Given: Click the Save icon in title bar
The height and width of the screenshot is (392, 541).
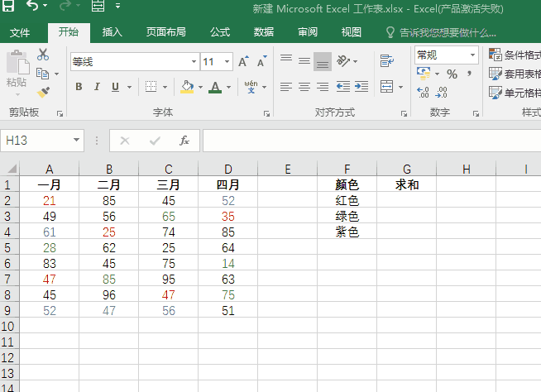Looking at the screenshot, I should pos(8,7).
